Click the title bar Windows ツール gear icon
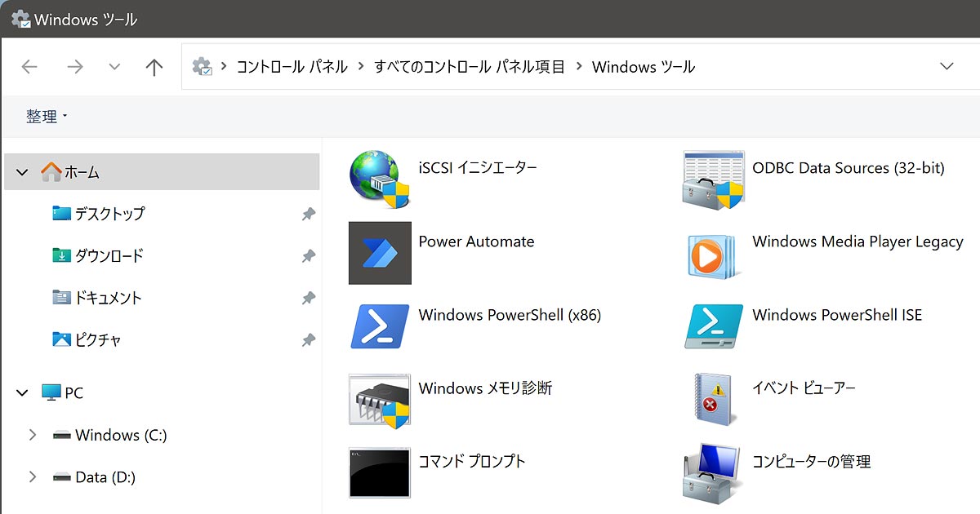Viewport: 980px width, 514px height. (x=20, y=19)
